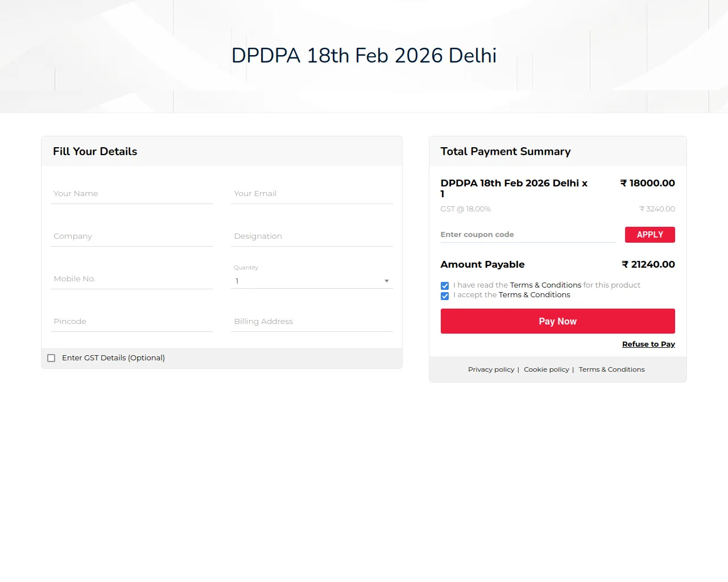Click the Billing Address field

[x=312, y=322]
